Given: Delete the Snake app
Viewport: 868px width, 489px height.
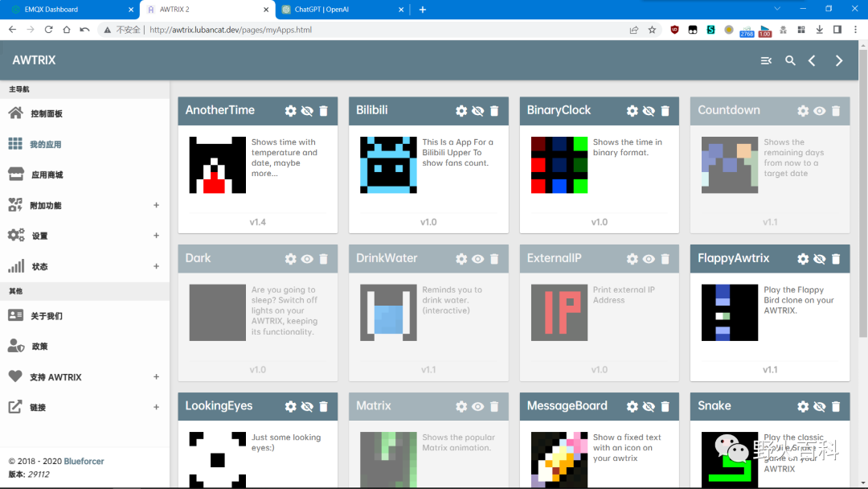Looking at the screenshot, I should (836, 406).
